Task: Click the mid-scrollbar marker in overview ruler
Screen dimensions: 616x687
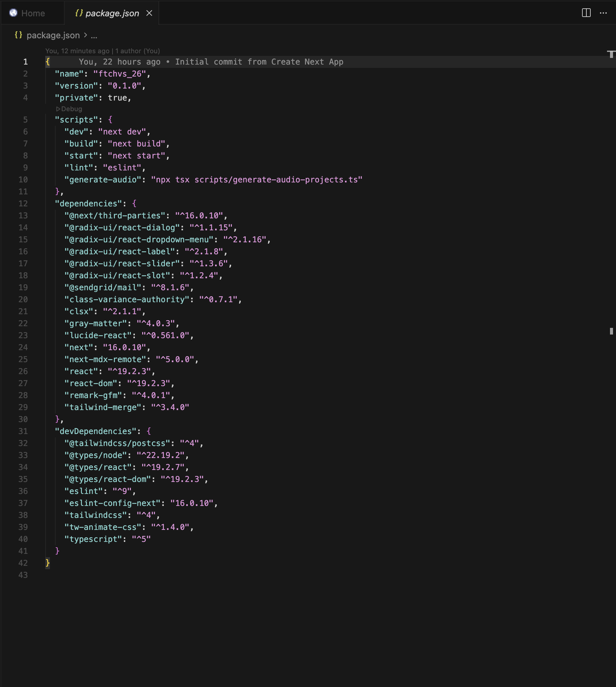Action: pyautogui.click(x=611, y=331)
